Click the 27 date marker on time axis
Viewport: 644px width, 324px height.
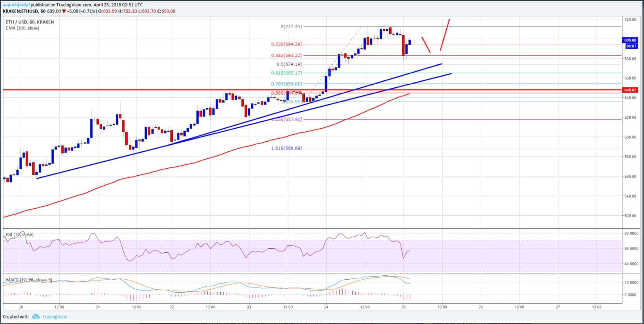coord(558,307)
